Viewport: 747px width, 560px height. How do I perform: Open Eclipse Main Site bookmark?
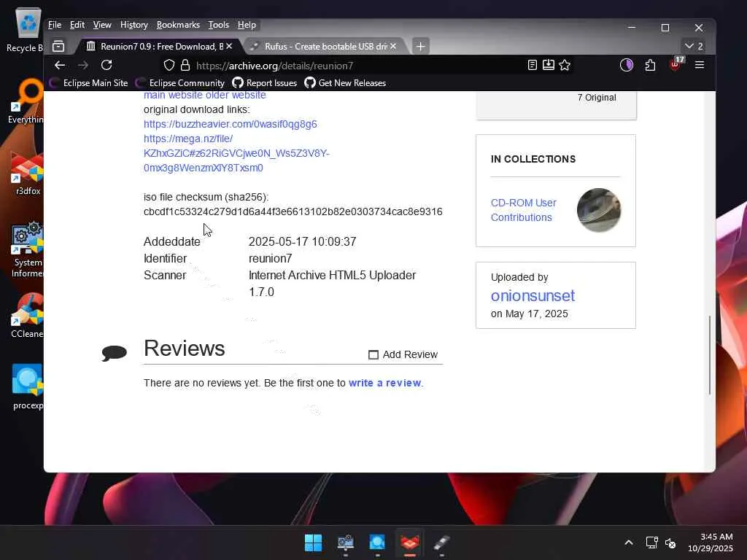[89, 83]
